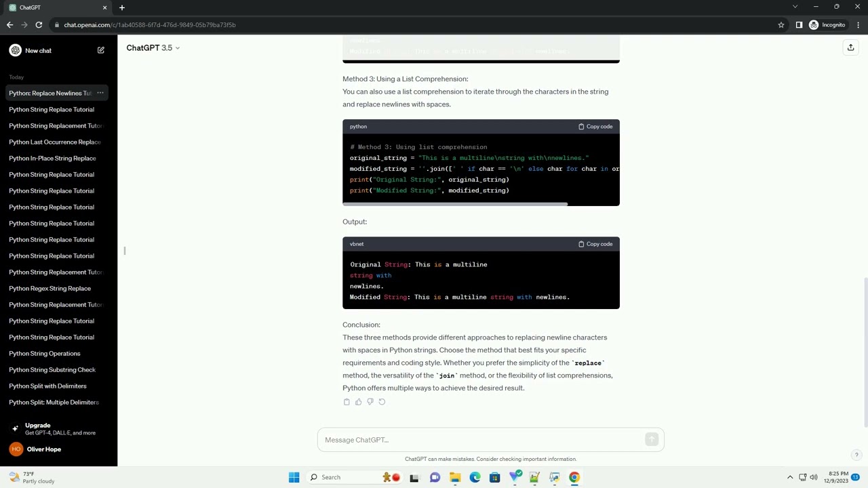Toggle browser side panel icon
The width and height of the screenshot is (868, 488).
[799, 25]
